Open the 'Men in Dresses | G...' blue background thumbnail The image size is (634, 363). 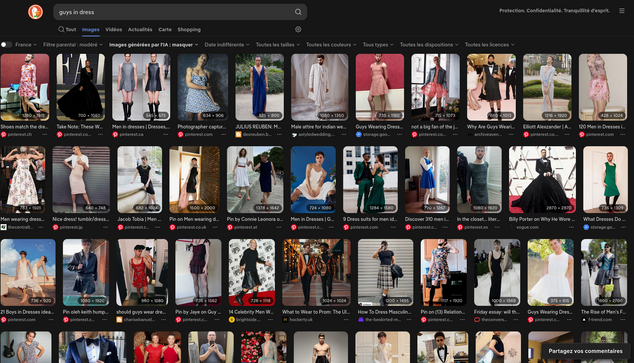click(x=313, y=179)
